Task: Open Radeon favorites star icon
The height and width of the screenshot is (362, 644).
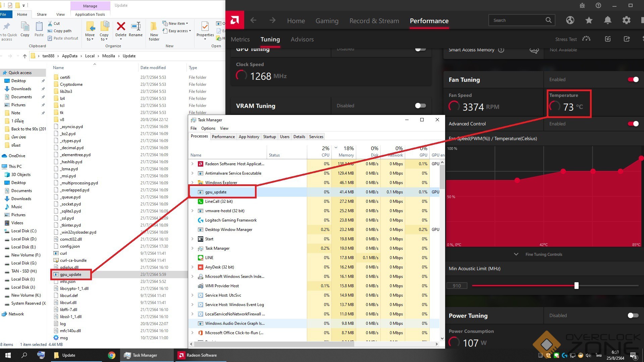Action: (x=589, y=20)
